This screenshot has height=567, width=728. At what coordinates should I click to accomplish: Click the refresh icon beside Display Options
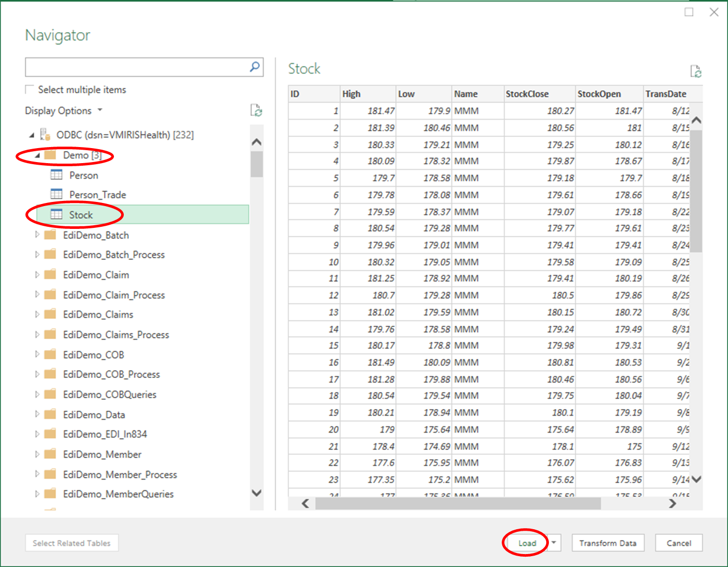256,110
